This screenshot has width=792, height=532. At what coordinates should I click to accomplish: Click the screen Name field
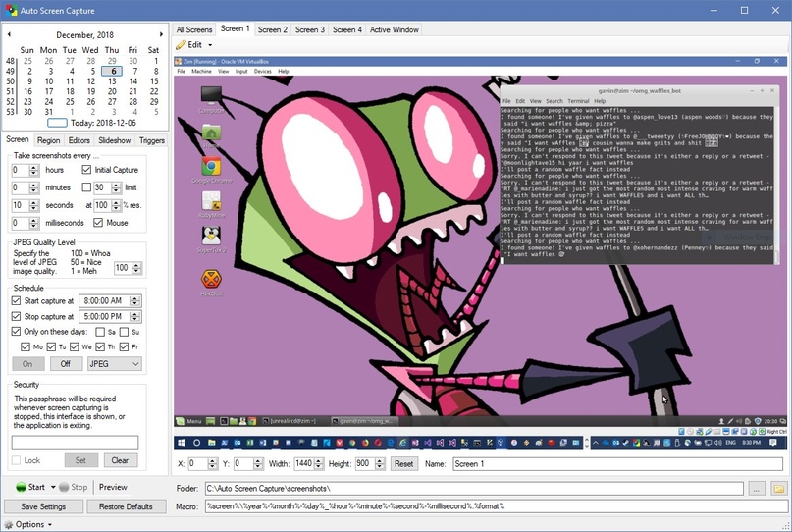(x=617, y=464)
